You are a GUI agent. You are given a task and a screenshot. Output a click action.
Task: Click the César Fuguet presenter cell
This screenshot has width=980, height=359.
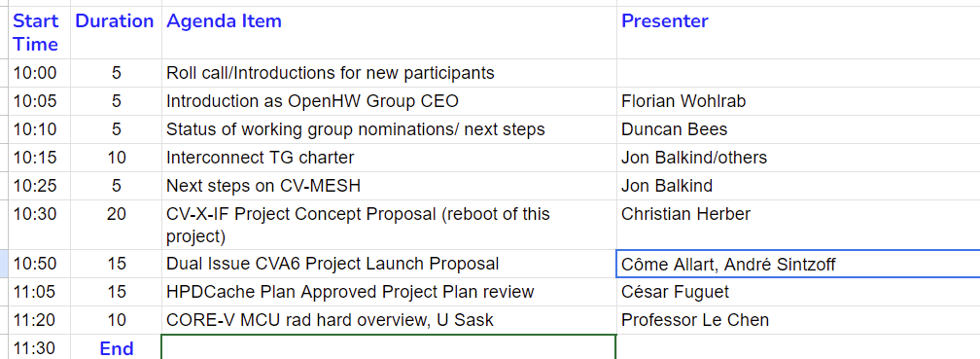tap(798, 292)
